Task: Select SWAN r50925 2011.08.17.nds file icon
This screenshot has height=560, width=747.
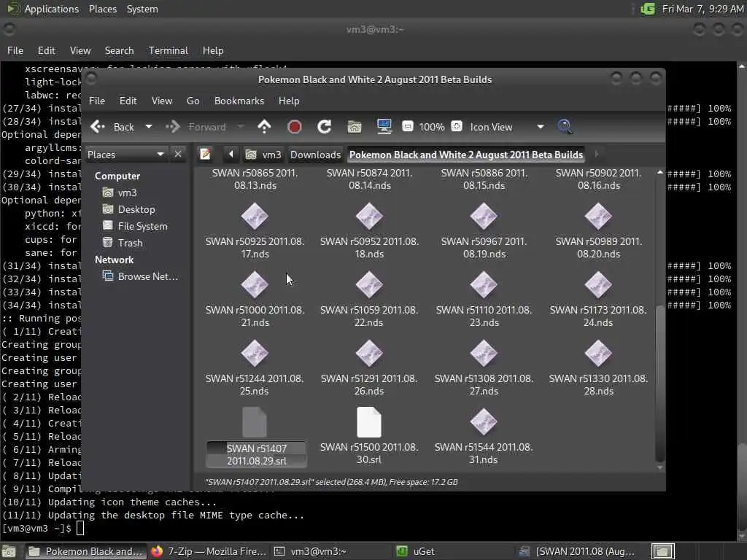Action: [255, 216]
